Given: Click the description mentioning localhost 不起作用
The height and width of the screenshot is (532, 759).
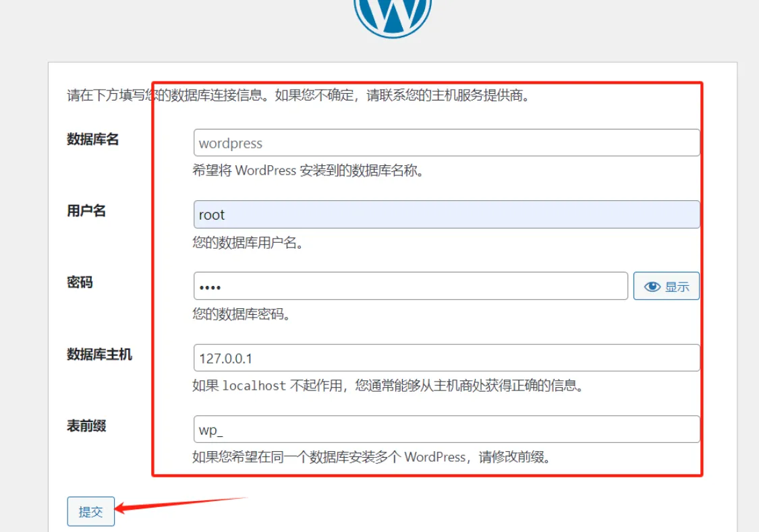Looking at the screenshot, I should [388, 386].
